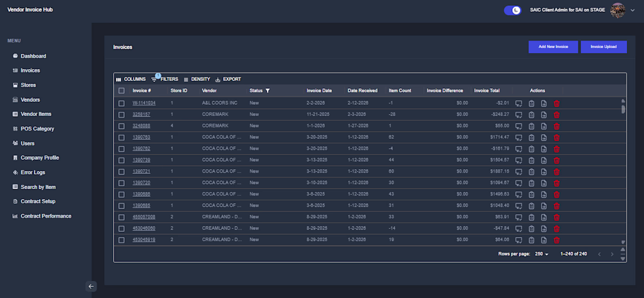This screenshot has width=644, height=298.
Task: Click the clipboard icon in the 3248088 row
Action: 532,126
